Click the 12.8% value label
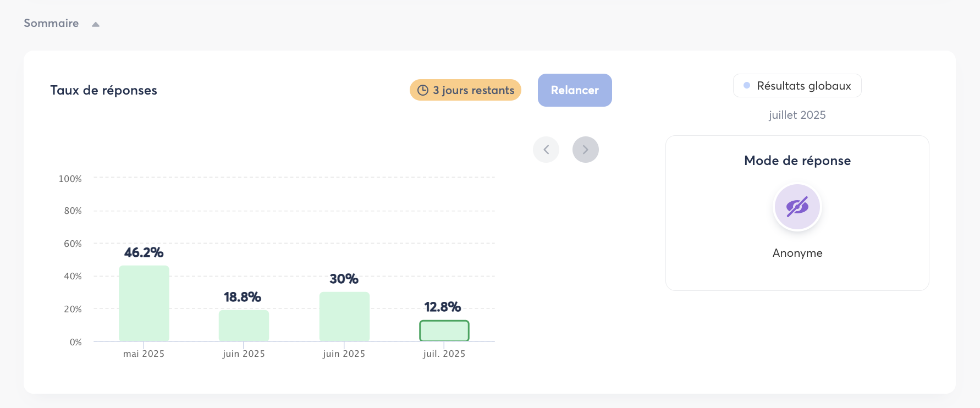Image resolution: width=980 pixels, height=408 pixels. [443, 307]
